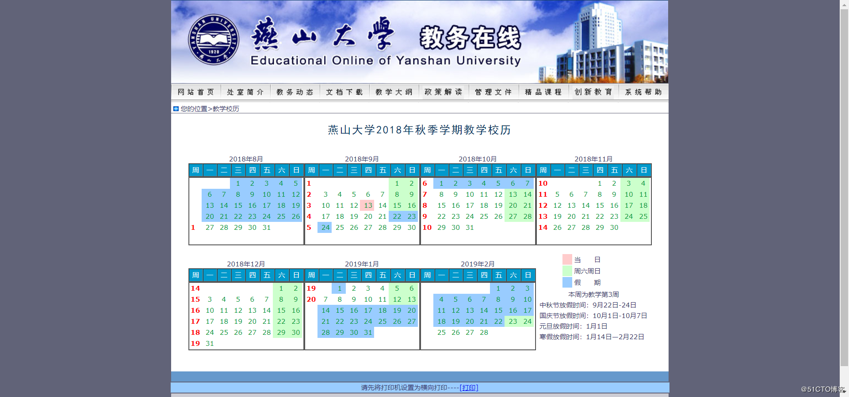Click the 2018年12月 month heading

click(246, 264)
